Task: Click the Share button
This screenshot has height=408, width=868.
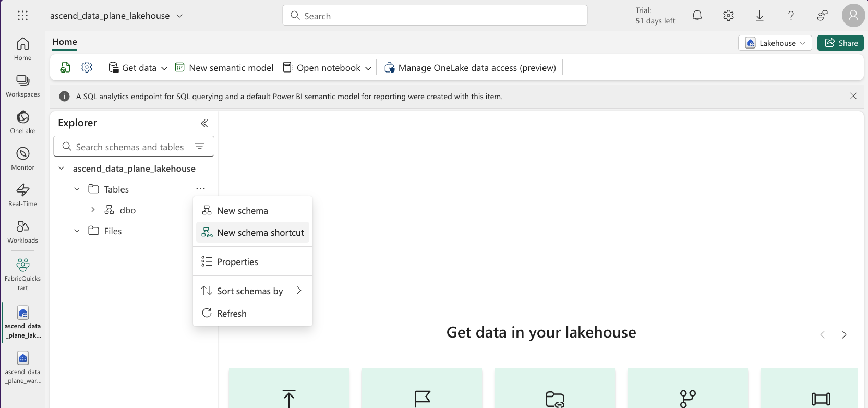Action: (840, 43)
